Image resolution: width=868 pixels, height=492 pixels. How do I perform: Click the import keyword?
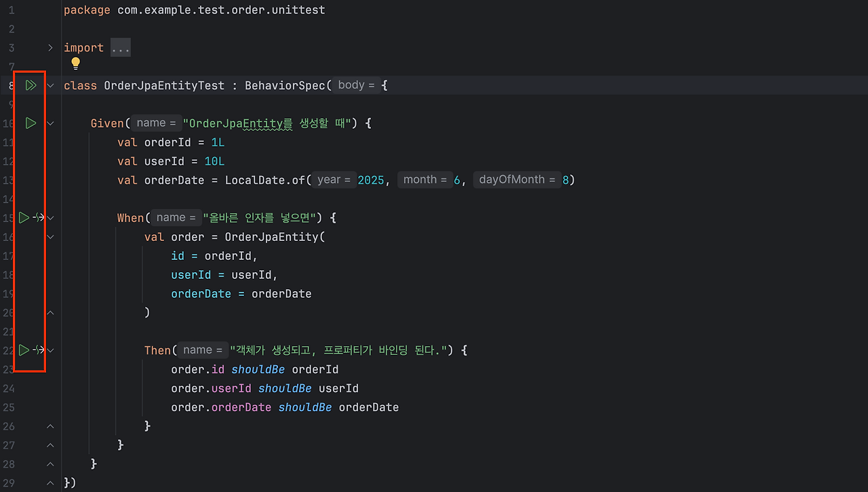(x=83, y=48)
